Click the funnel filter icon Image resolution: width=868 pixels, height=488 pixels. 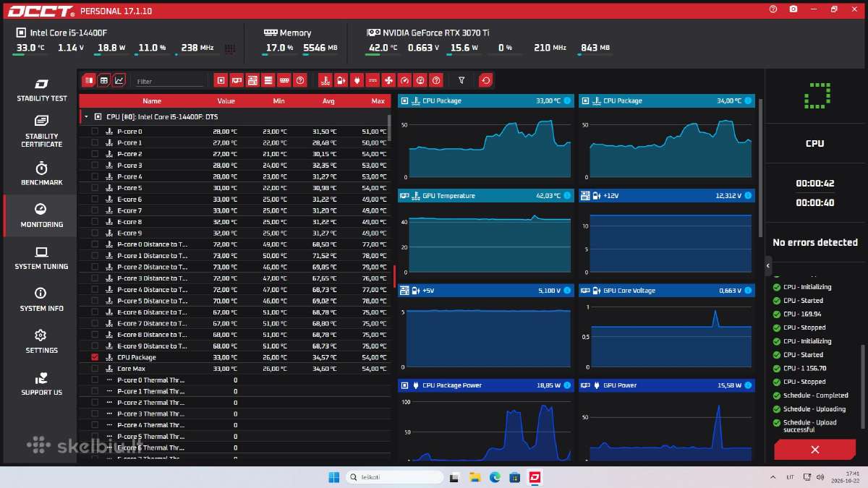tap(461, 80)
